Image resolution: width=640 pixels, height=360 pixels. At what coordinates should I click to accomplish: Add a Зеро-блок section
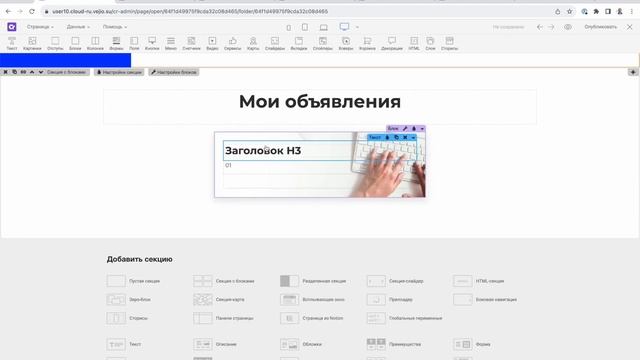click(x=129, y=300)
